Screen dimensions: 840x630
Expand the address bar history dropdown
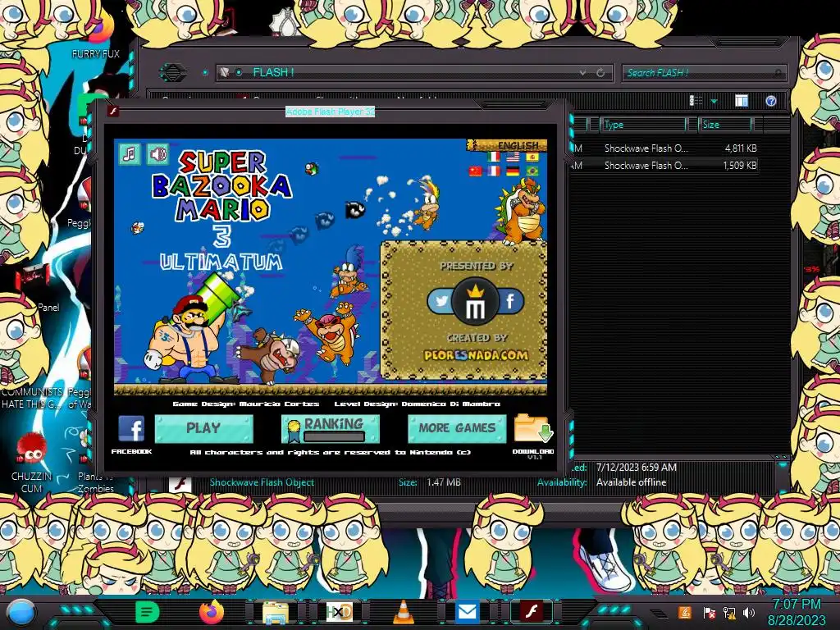(x=582, y=72)
